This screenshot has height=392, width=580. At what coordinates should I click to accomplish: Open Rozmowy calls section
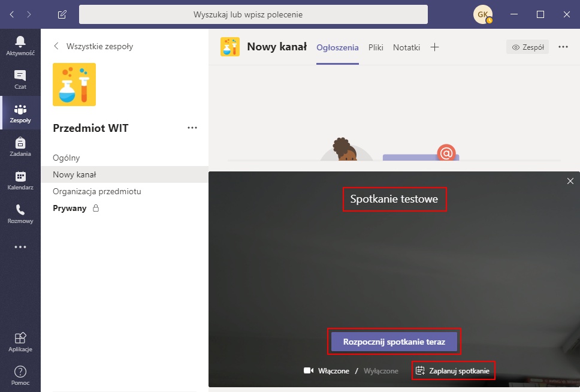20,214
